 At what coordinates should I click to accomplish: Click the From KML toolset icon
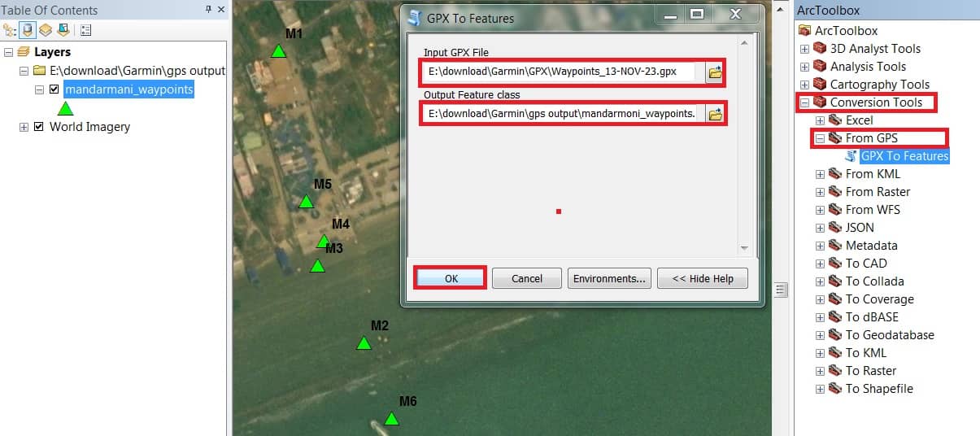tap(835, 174)
